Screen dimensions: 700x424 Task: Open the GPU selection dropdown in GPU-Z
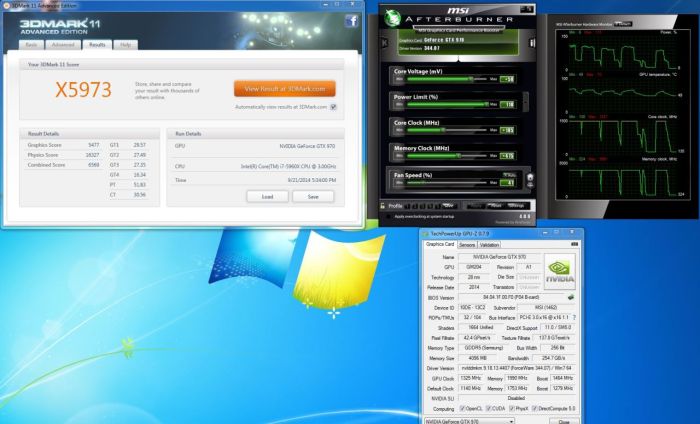[469, 421]
